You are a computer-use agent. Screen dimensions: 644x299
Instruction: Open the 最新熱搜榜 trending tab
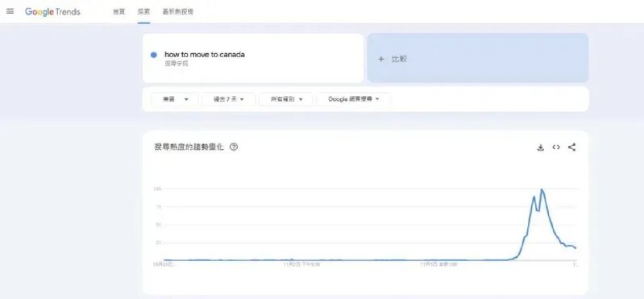tap(178, 12)
